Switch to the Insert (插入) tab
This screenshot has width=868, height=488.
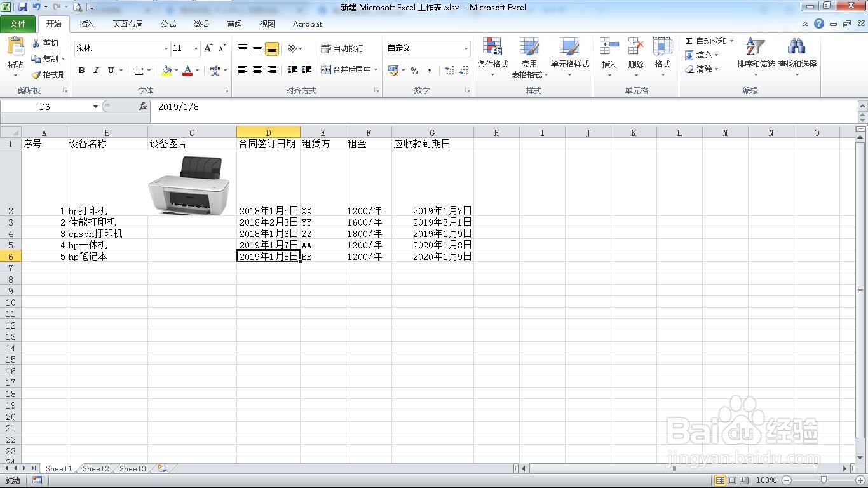click(x=86, y=24)
